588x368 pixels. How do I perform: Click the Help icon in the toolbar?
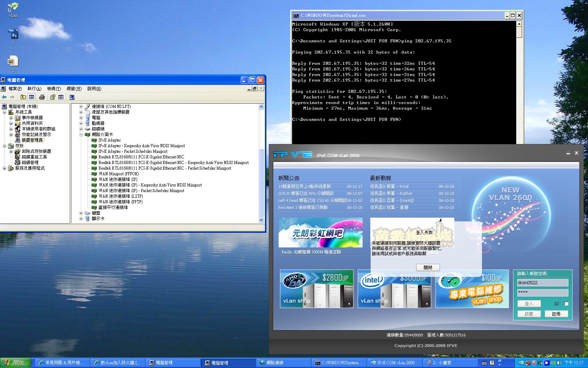[52, 97]
